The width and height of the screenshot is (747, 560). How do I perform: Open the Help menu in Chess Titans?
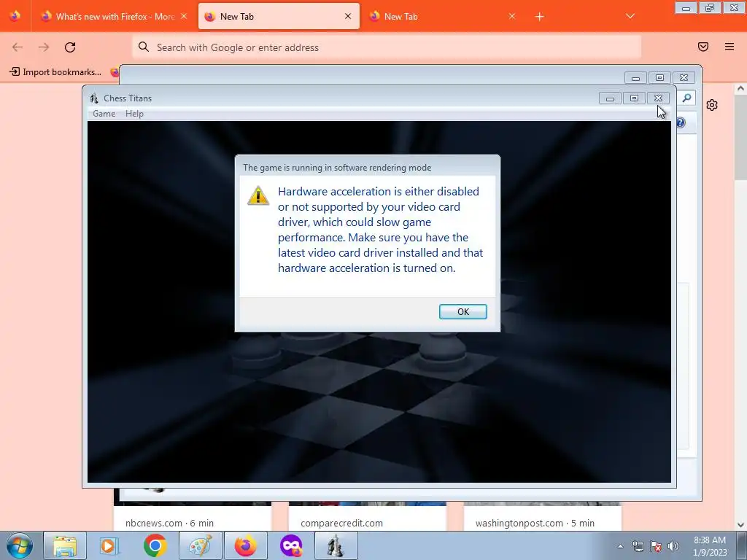click(x=134, y=113)
